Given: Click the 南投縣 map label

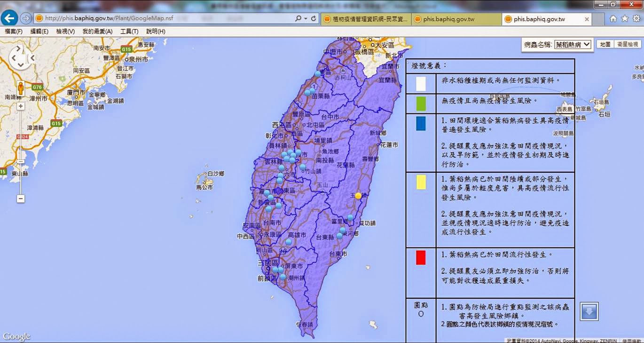Looking at the screenshot, I should 325,160.
